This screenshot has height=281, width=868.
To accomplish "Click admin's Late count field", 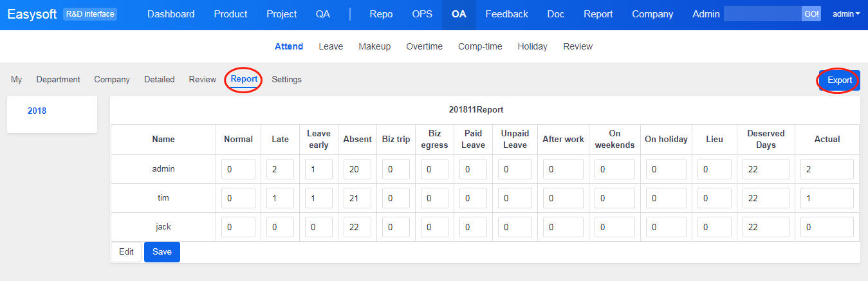I will 280,169.
